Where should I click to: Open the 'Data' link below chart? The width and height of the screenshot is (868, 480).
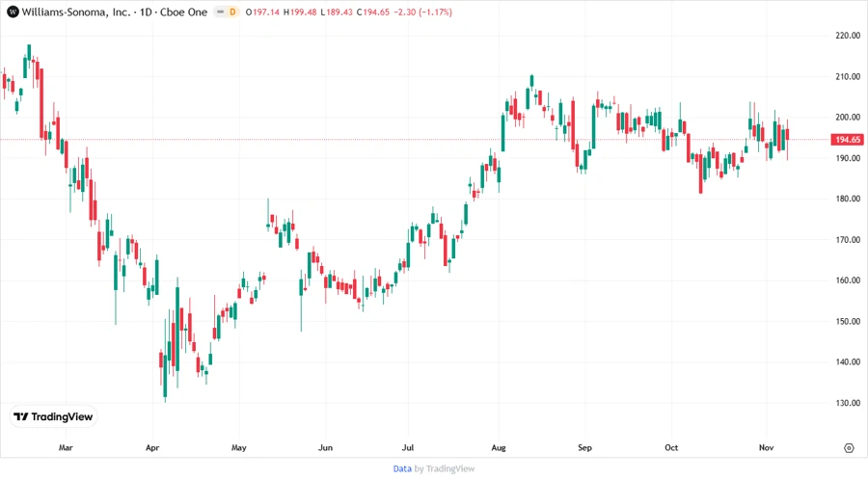[402, 469]
